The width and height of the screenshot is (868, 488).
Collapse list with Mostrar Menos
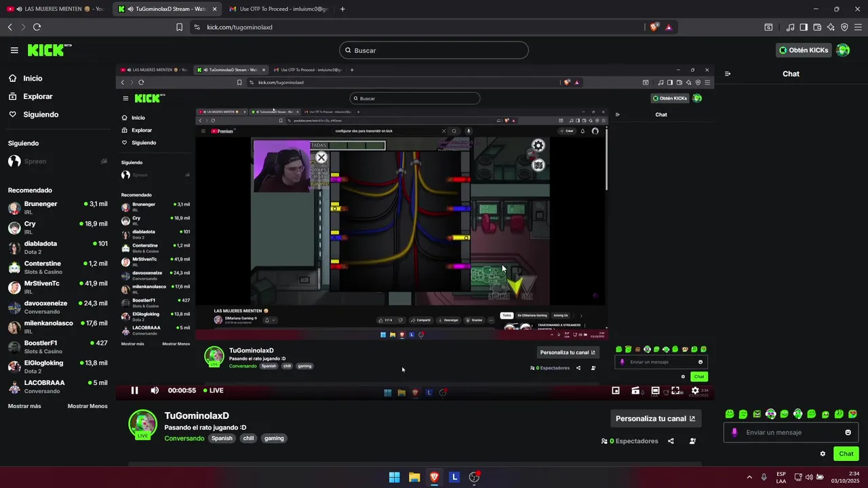pyautogui.click(x=87, y=406)
